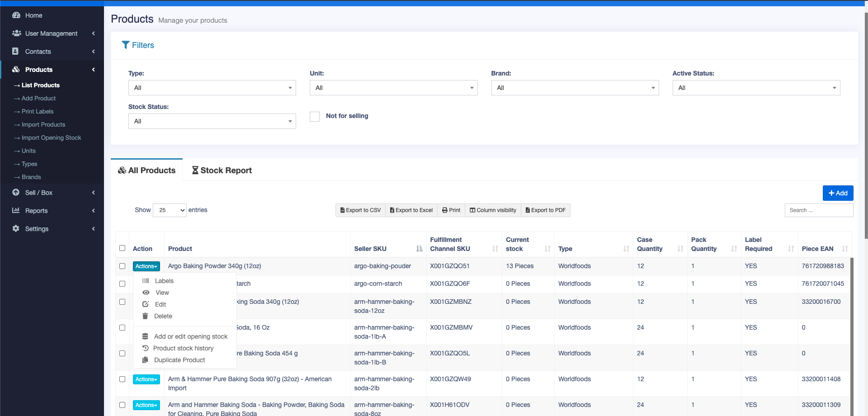Viewport: 868px width, 416px height.
Task: Check the Argo Baking Powder 340g row
Action: click(122, 266)
